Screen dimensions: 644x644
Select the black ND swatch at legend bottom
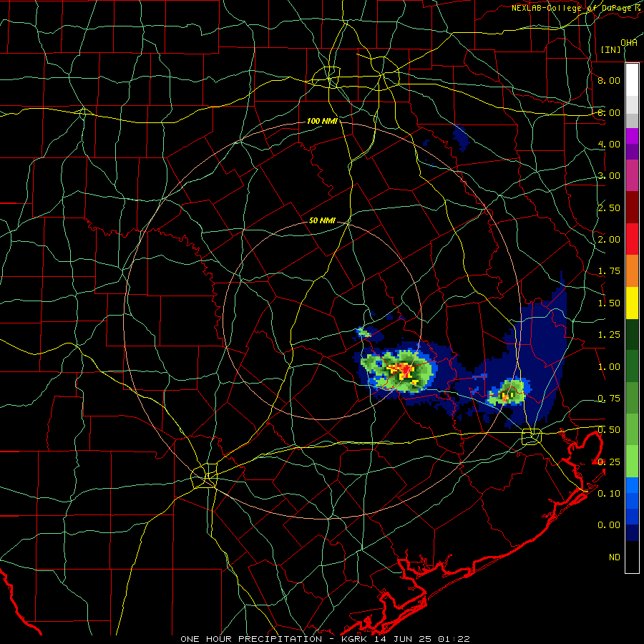[x=632, y=557]
